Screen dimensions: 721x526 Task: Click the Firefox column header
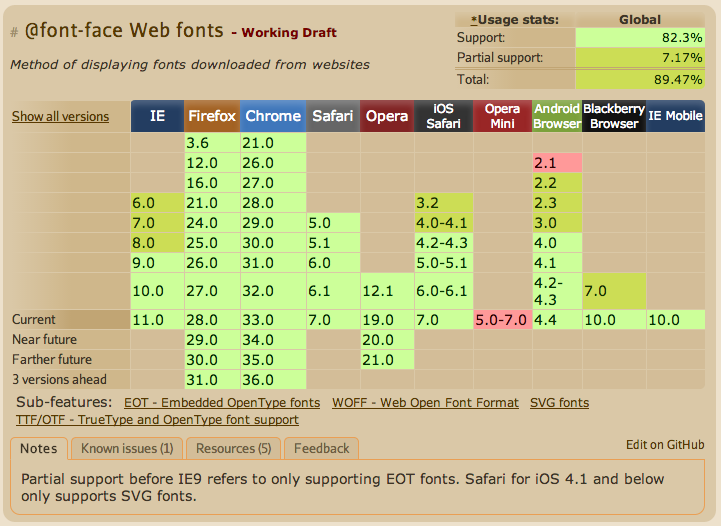[x=212, y=116]
